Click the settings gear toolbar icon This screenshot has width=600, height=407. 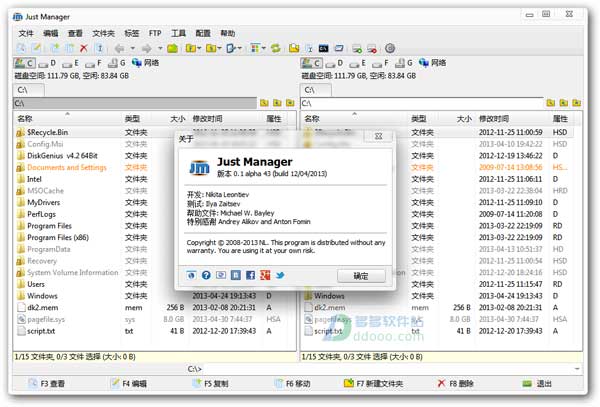tap(390, 48)
